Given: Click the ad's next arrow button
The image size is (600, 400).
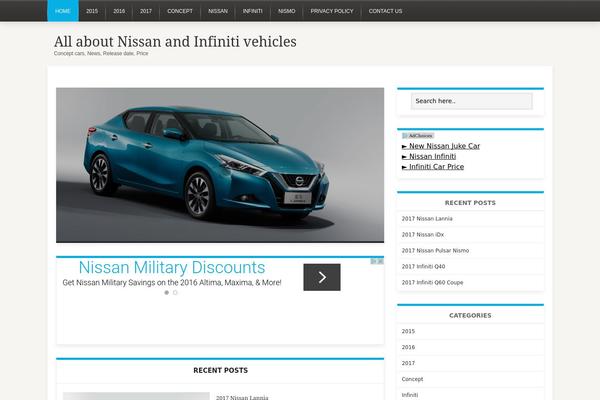Looking at the screenshot, I should (x=322, y=277).
